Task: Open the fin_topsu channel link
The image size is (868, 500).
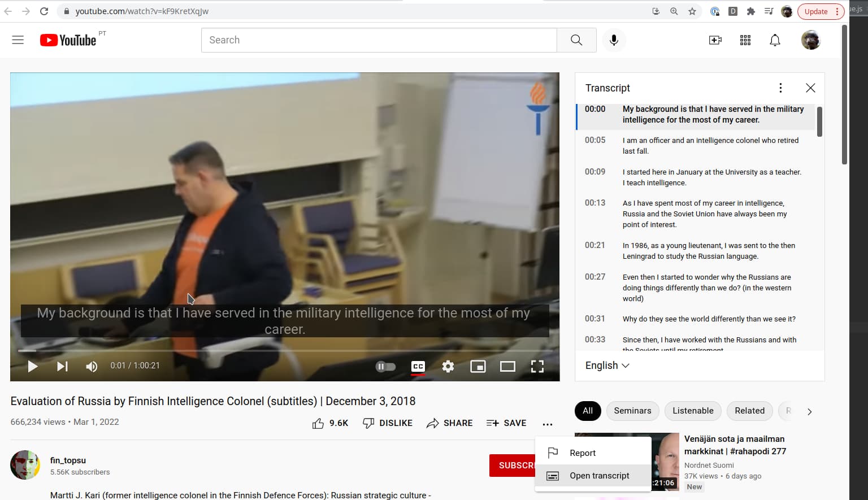Action: click(x=68, y=460)
